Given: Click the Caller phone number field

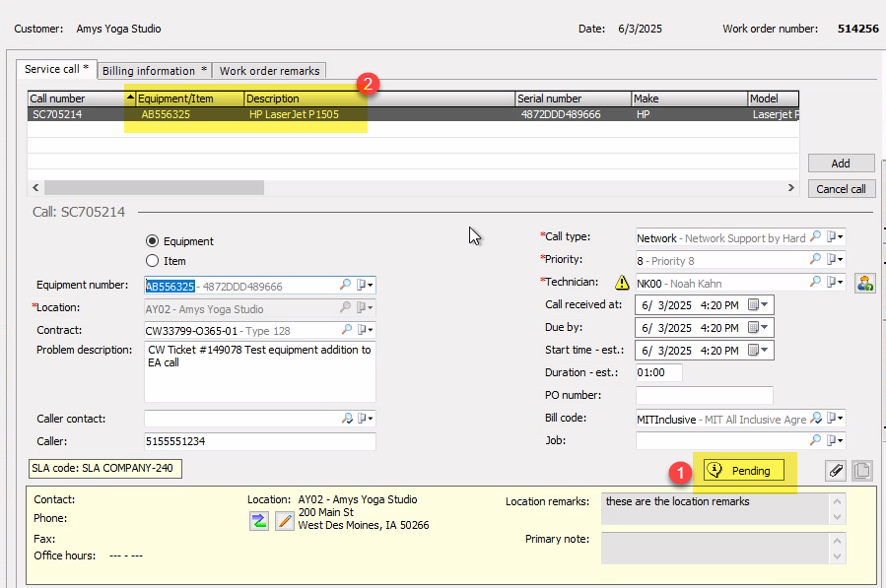Looking at the screenshot, I should pos(260,441).
